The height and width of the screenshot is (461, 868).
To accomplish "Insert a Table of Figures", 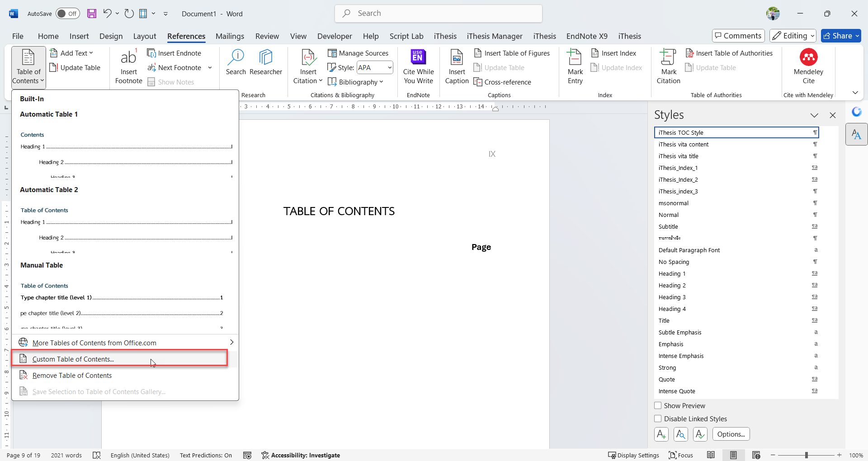I will point(512,53).
